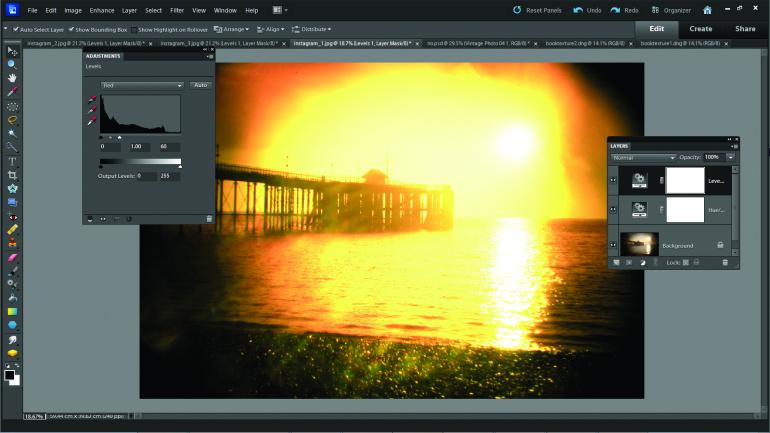Screen dimensions: 770x433
Task: Select the Custom Shape tool
Action: (12, 325)
